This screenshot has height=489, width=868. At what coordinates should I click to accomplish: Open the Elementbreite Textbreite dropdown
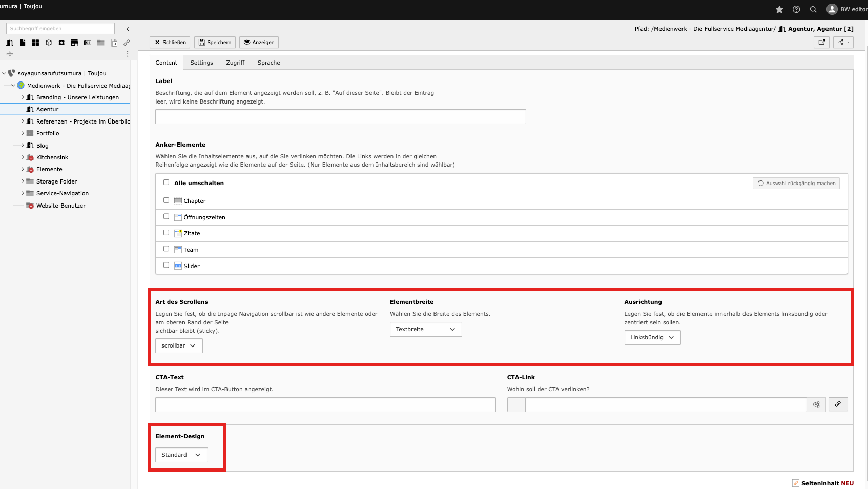[425, 330]
